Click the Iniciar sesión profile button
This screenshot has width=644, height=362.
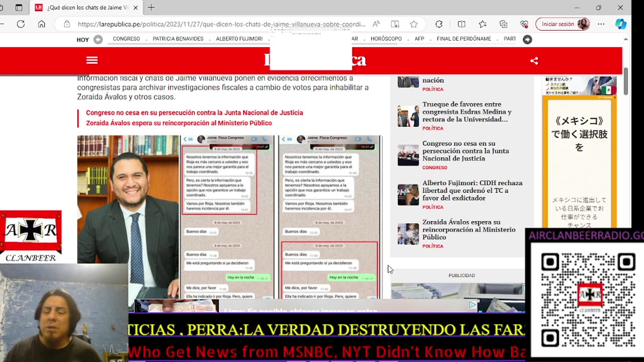(x=562, y=24)
